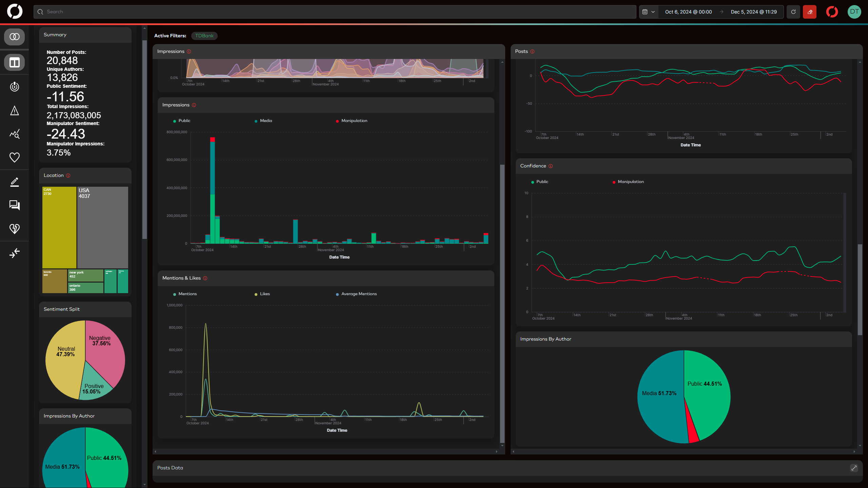This screenshot has height=488, width=868.
Task: Click the refresh button in top bar
Action: point(793,12)
